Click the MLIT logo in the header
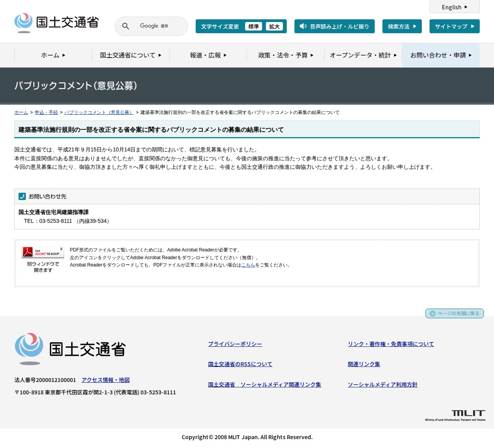The height and width of the screenshot is (448, 494). point(57,23)
